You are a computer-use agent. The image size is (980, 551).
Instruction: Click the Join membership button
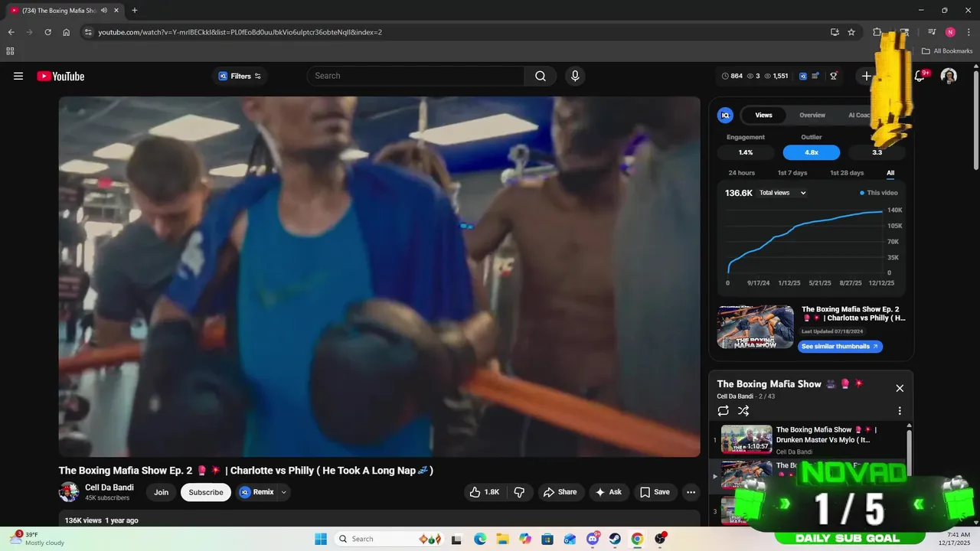[161, 492]
